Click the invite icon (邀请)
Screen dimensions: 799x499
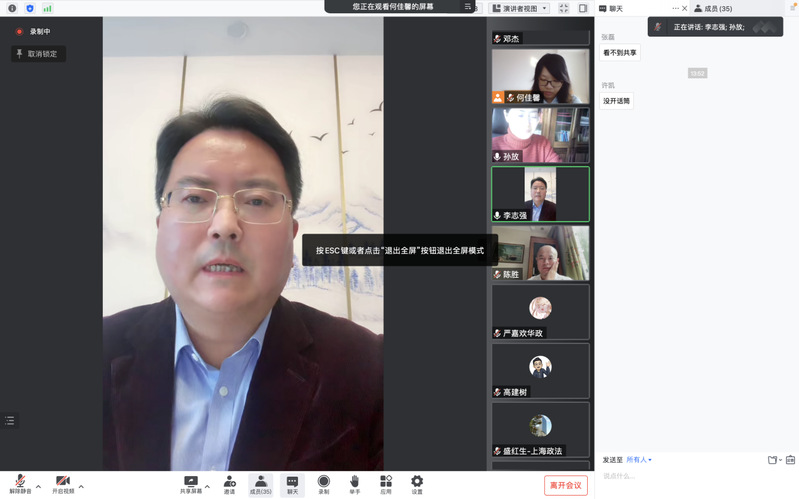[230, 484]
